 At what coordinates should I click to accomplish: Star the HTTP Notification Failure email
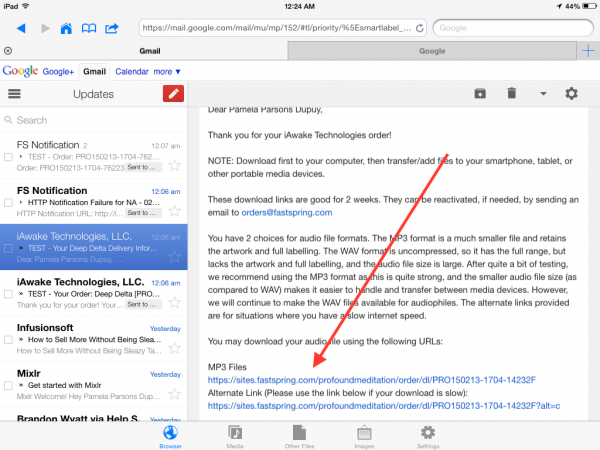[x=174, y=211]
